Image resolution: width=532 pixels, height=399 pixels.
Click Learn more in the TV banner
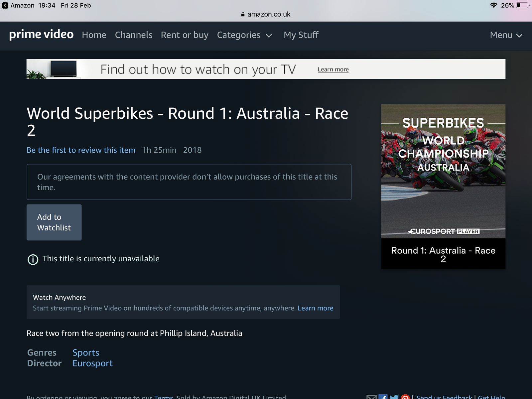click(x=333, y=69)
